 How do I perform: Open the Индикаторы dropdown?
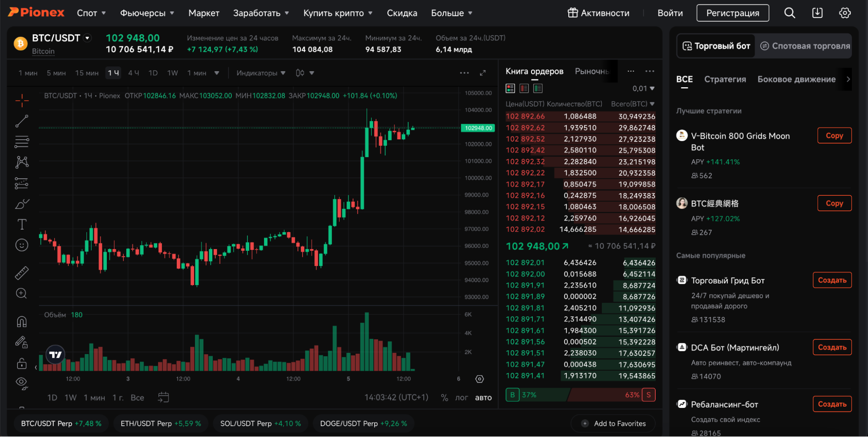pyautogui.click(x=261, y=73)
